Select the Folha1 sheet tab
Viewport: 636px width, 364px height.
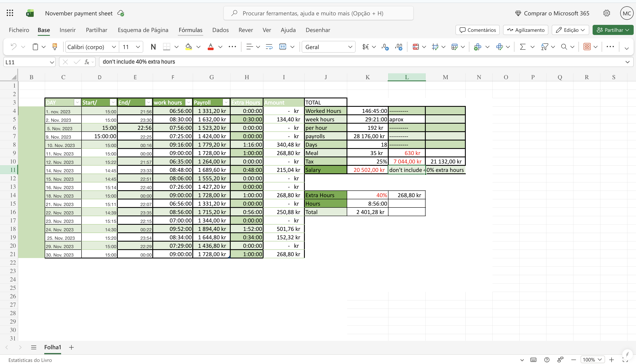pyautogui.click(x=52, y=347)
